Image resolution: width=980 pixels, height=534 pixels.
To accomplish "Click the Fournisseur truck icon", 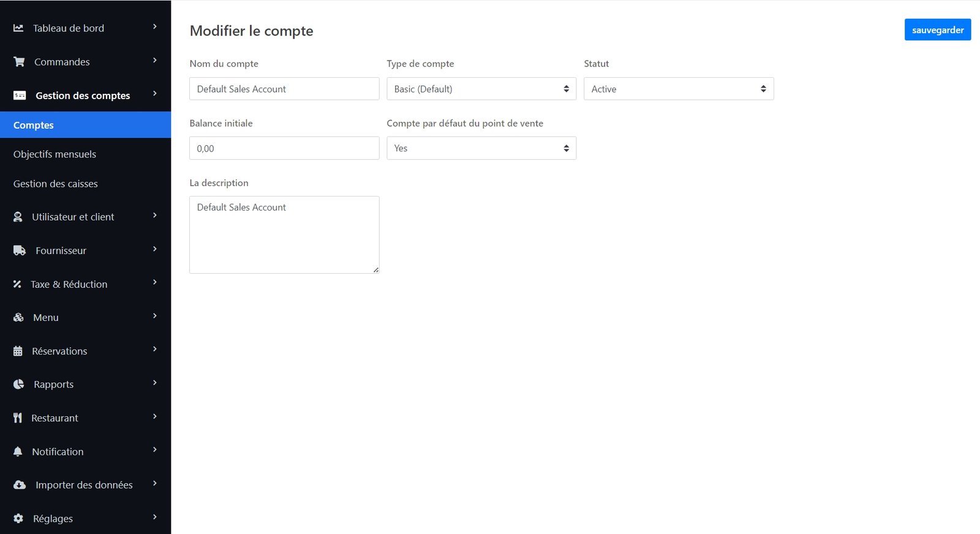I will [x=20, y=250].
